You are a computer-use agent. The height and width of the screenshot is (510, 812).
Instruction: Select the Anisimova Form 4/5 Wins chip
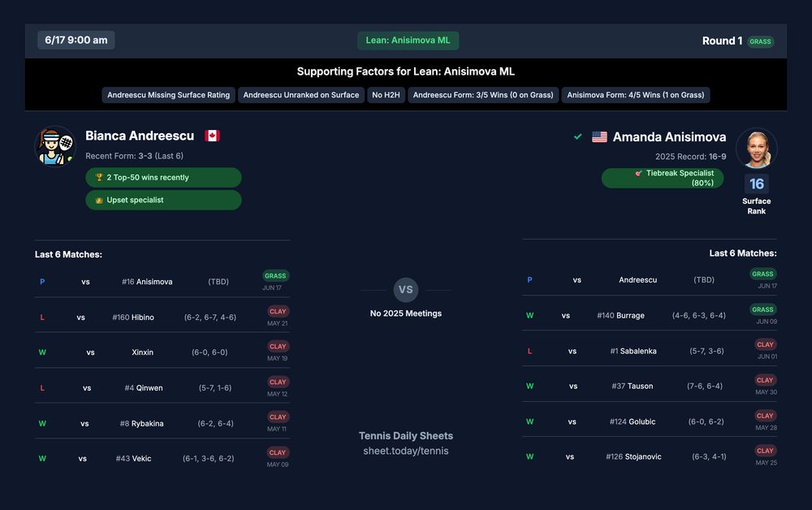tap(636, 95)
